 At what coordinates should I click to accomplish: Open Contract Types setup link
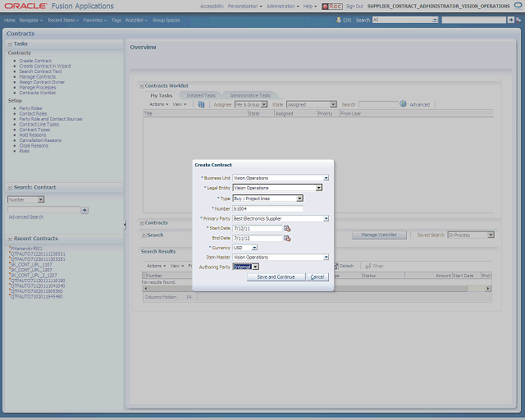point(34,130)
